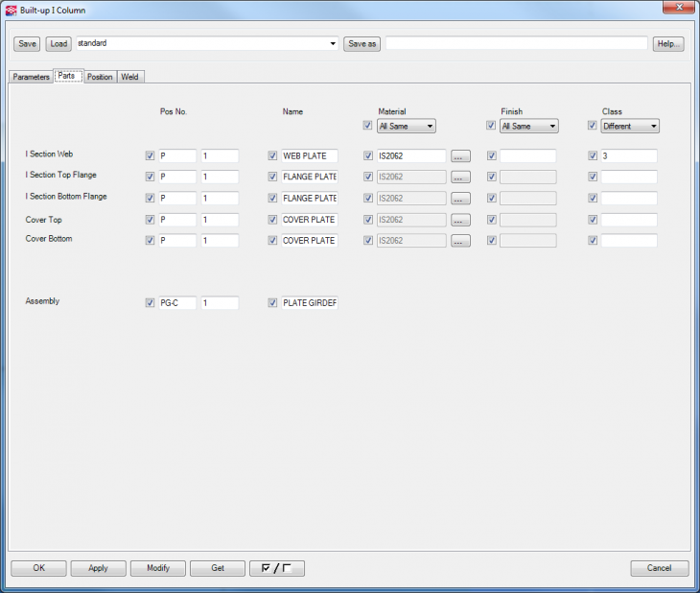Open material browser for I Section Bottom Flange

pos(460,198)
